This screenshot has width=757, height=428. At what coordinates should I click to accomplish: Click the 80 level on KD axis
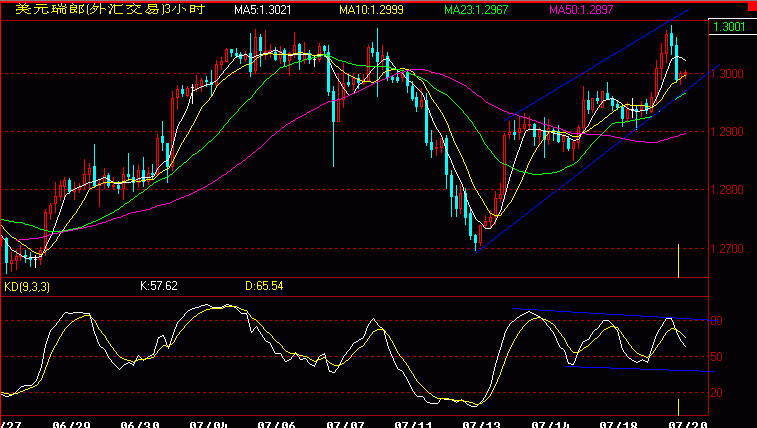pyautogui.click(x=716, y=321)
